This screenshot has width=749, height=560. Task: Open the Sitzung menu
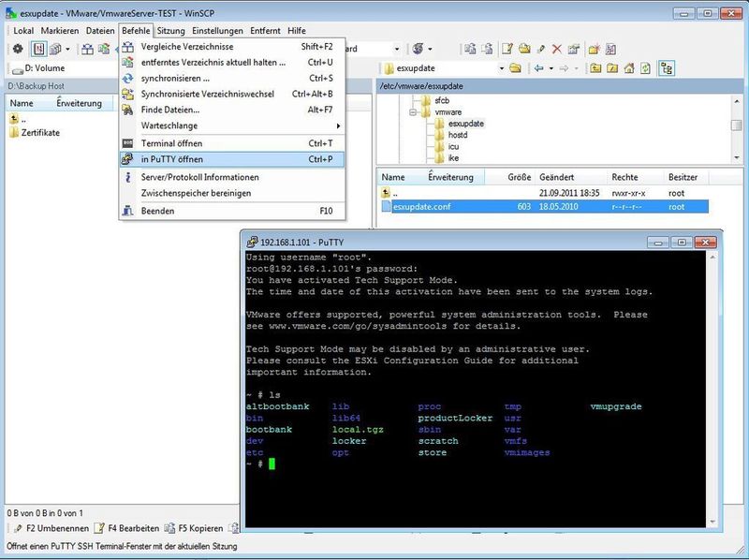click(x=170, y=31)
